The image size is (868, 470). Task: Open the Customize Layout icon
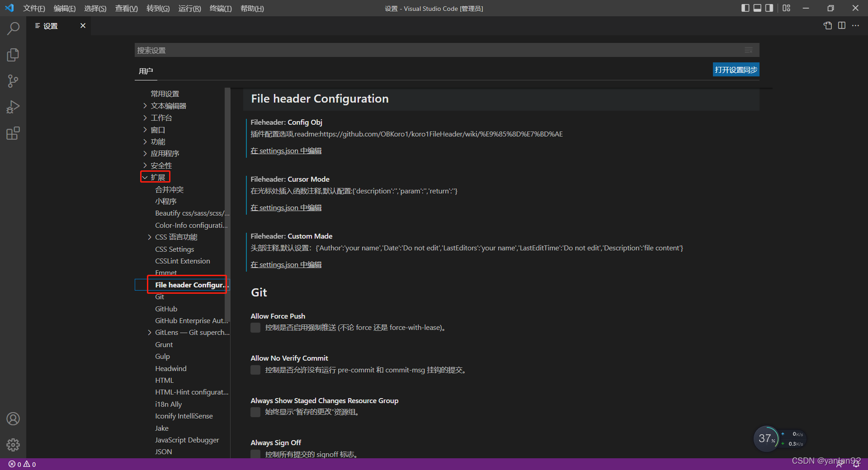click(787, 8)
